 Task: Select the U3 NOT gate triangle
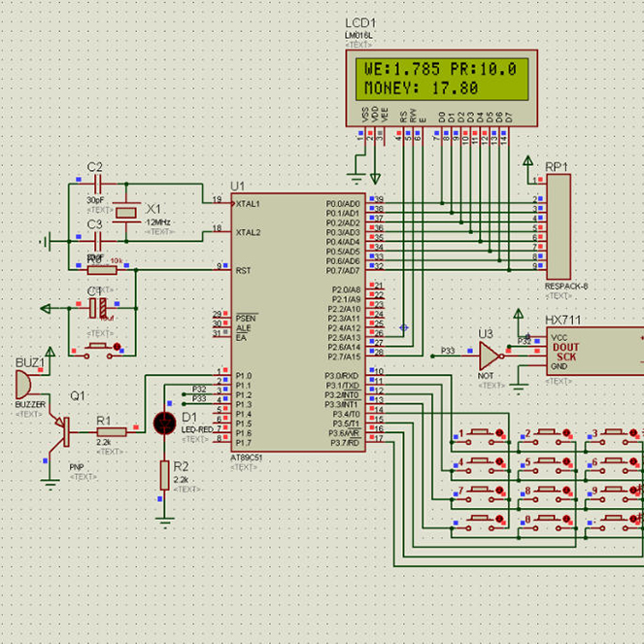[x=490, y=356]
